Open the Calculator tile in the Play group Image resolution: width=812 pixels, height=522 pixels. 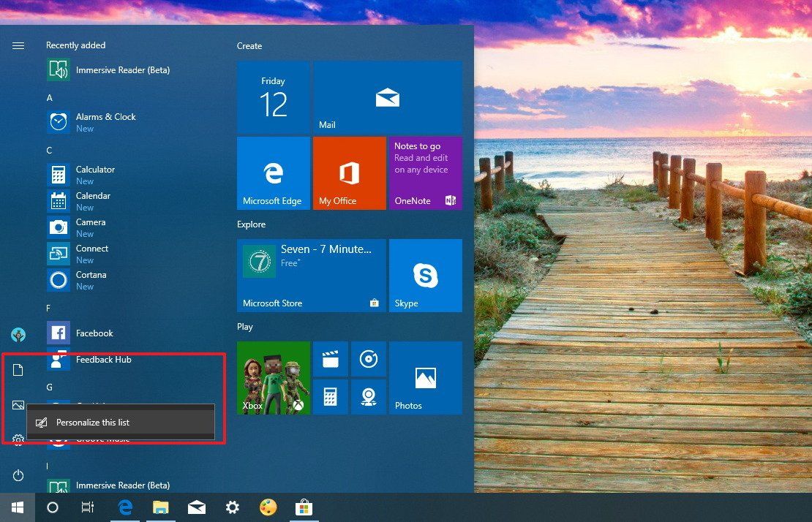tap(331, 396)
